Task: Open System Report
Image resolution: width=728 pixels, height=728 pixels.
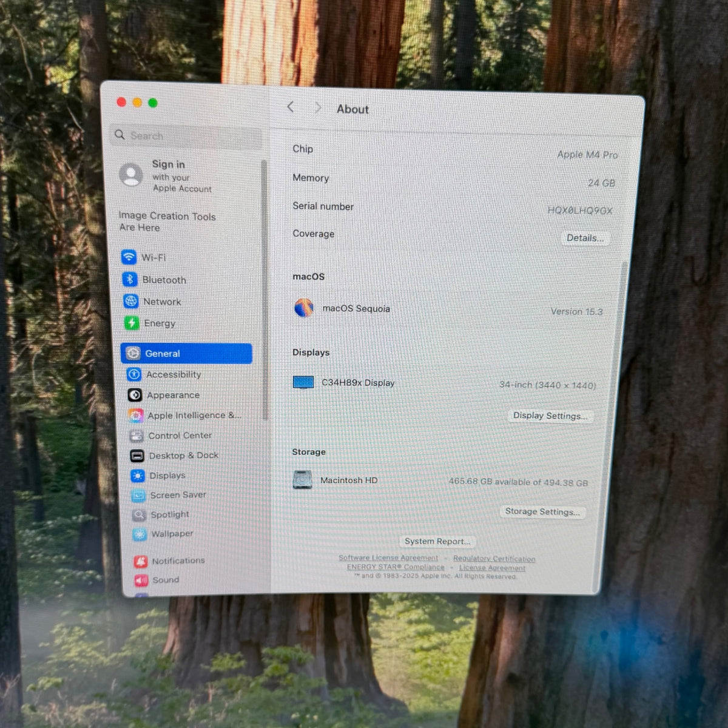Action: (437, 541)
